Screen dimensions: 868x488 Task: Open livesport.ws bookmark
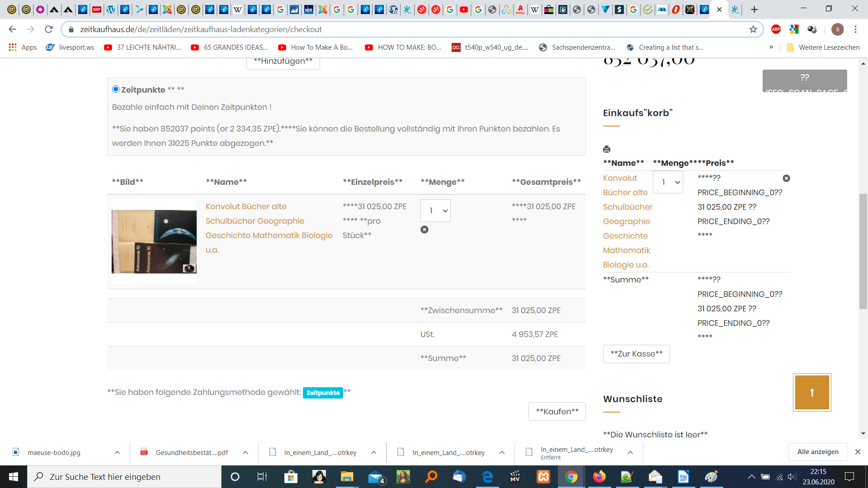coord(70,47)
